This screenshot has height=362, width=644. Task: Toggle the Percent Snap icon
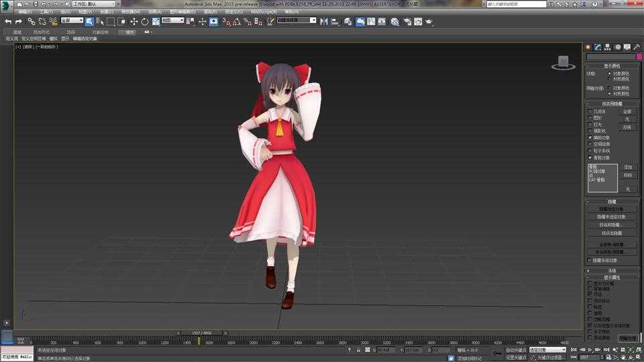pyautogui.click(x=248, y=21)
